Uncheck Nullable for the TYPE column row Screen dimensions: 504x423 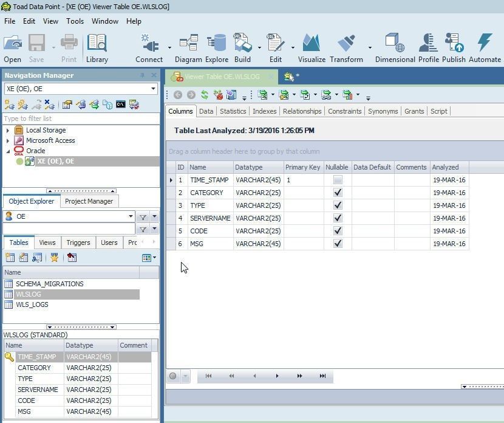click(x=338, y=205)
